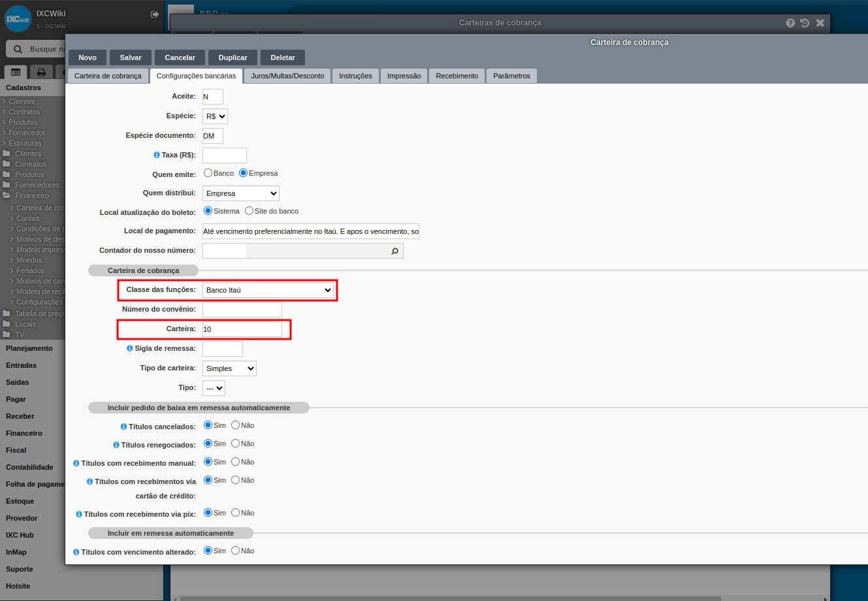Switch to the Carteira de cobrança tab

pyautogui.click(x=108, y=76)
